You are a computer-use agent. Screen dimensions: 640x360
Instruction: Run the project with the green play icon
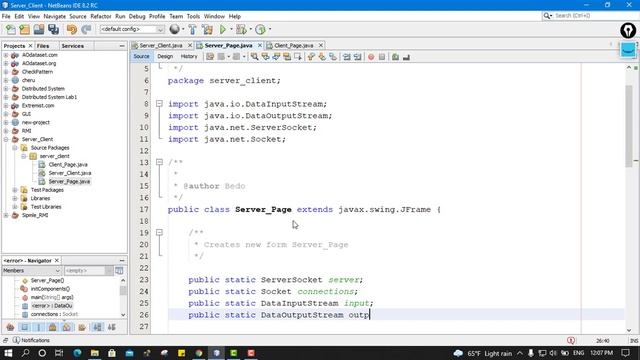pos(223,29)
